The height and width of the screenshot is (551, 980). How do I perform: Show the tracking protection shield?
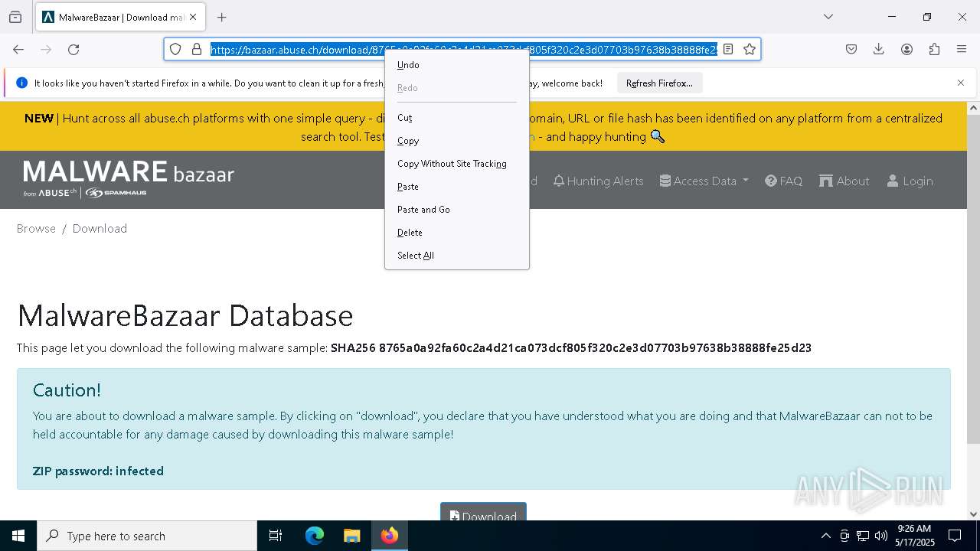[175, 49]
